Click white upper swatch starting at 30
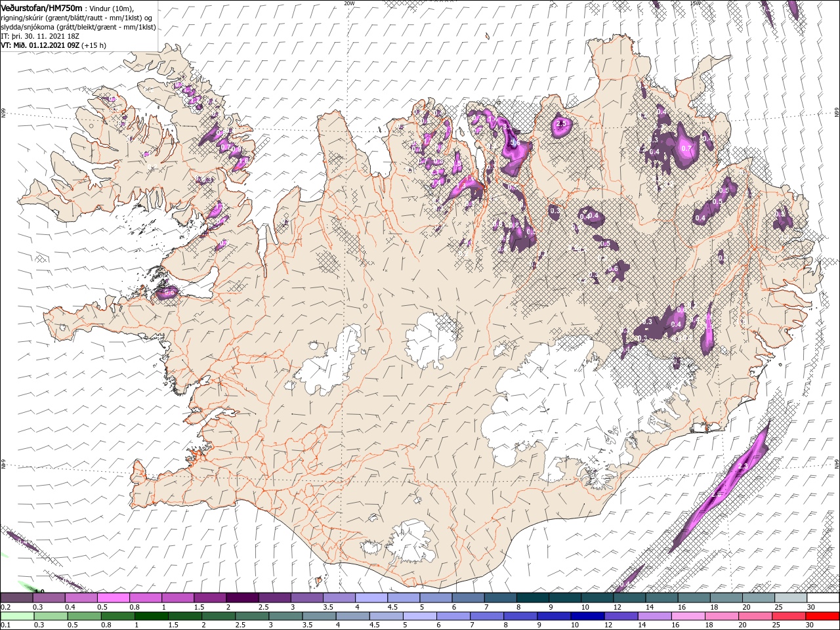Screen dimensions: 840x630 point(823,598)
